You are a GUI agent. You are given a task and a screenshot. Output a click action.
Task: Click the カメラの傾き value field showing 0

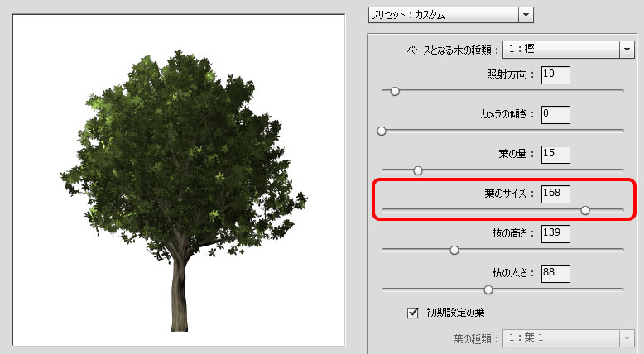[x=555, y=115]
